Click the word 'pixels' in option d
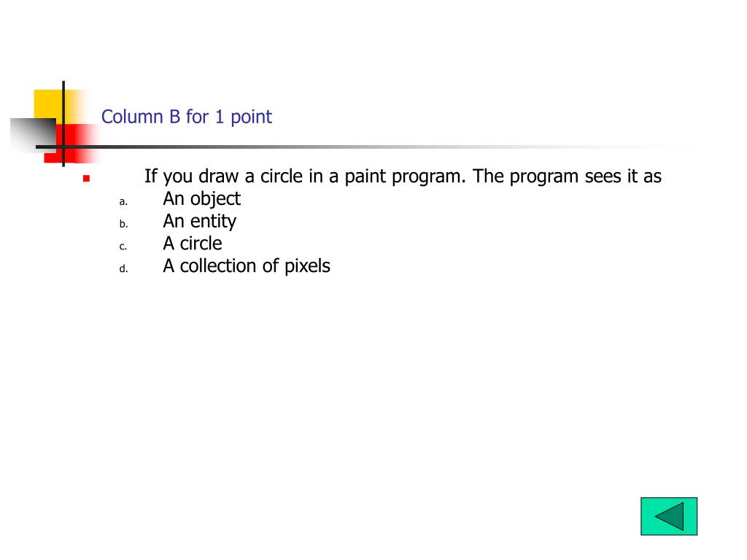 coord(307,266)
